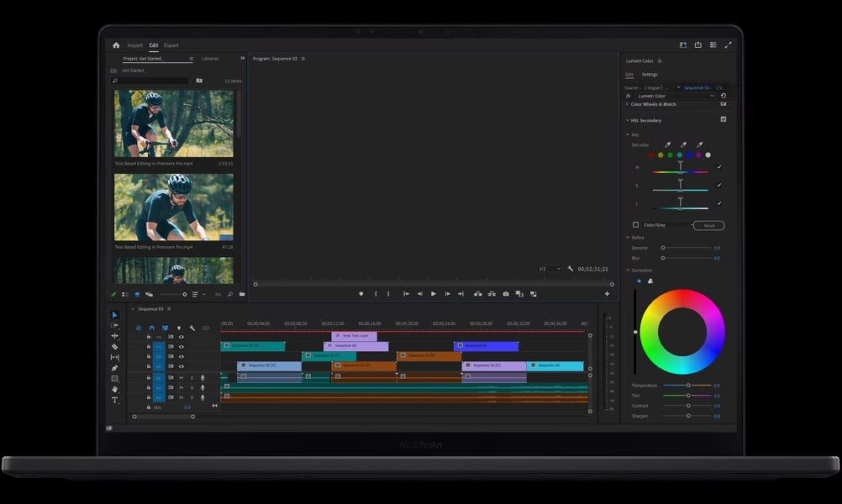The height and width of the screenshot is (504, 842).
Task: Select the Hand tool
Action: click(115, 389)
